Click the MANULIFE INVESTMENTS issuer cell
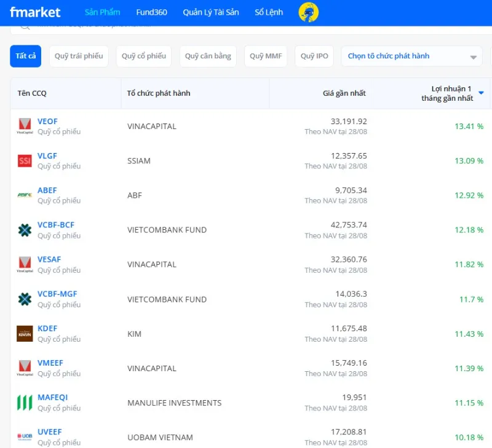This screenshot has width=492, height=448. 175,403
